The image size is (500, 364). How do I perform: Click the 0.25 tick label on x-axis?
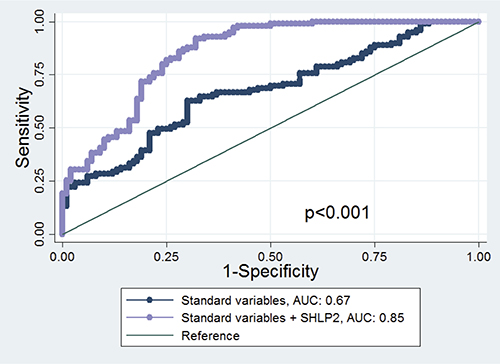click(166, 257)
